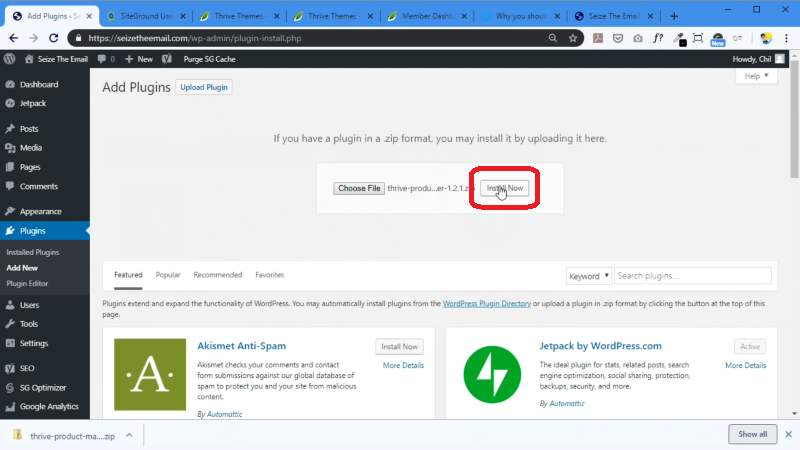
Task: Switch to the Favorites tab
Action: [269, 275]
